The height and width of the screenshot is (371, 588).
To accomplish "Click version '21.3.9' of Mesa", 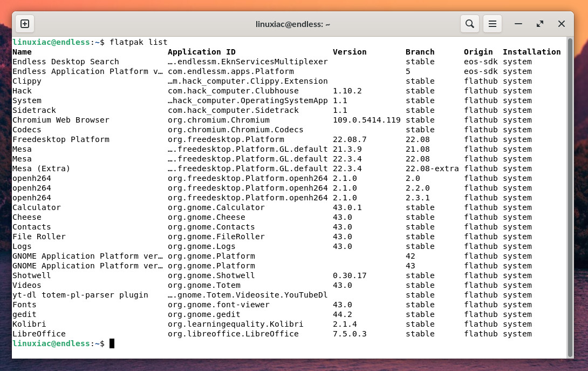I will click(x=347, y=150).
